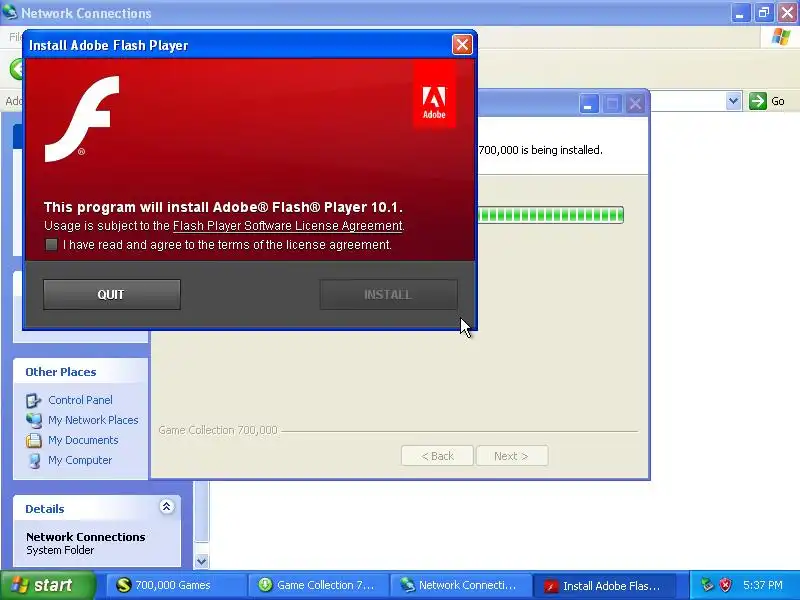800x600 pixels.
Task: Minimize the Network Connections window
Action: coord(740,13)
